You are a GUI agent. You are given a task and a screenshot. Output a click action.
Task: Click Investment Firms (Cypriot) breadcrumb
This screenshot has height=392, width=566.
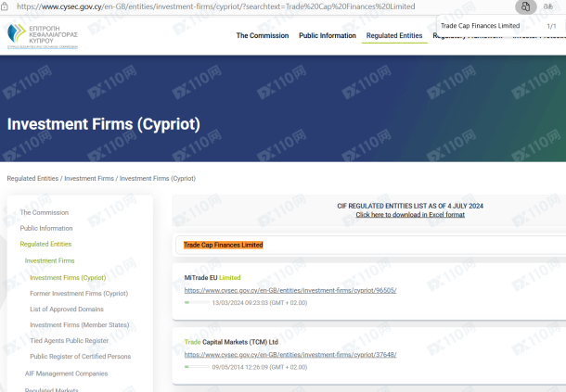(x=158, y=179)
